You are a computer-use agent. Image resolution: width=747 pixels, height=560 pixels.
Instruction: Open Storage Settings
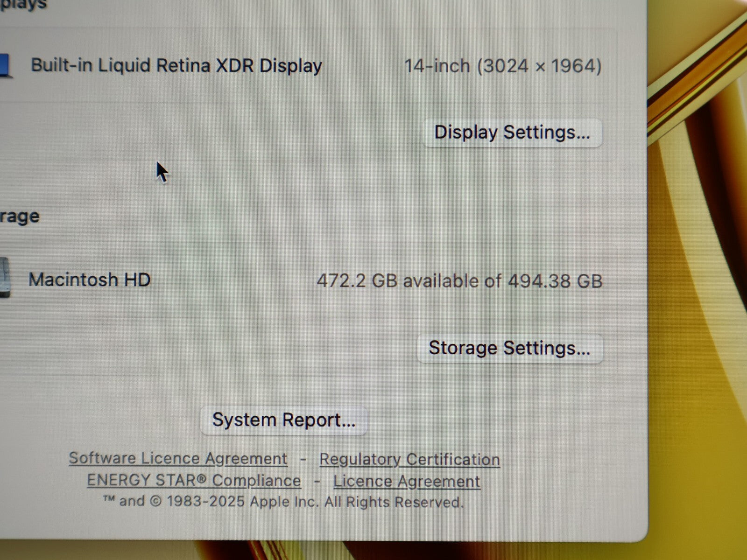(x=510, y=349)
